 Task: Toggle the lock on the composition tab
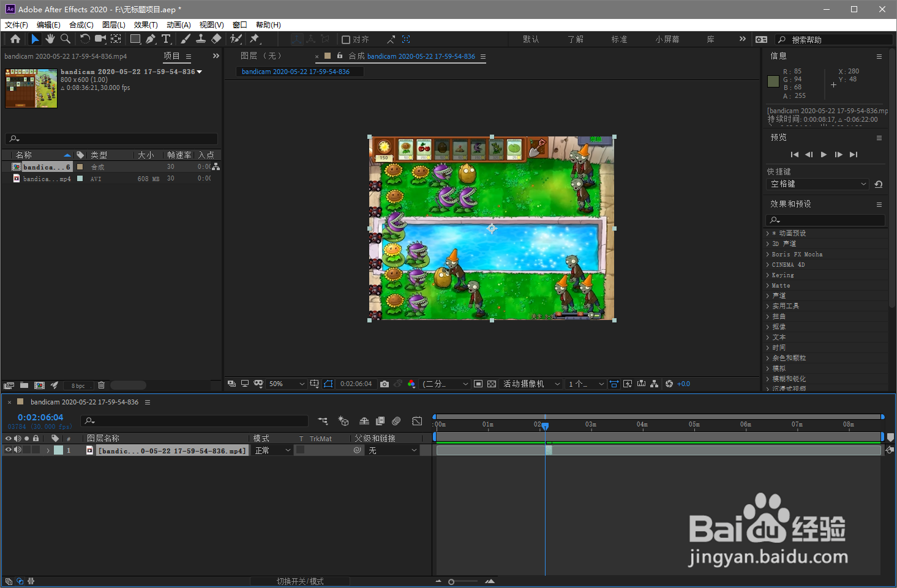click(x=340, y=56)
